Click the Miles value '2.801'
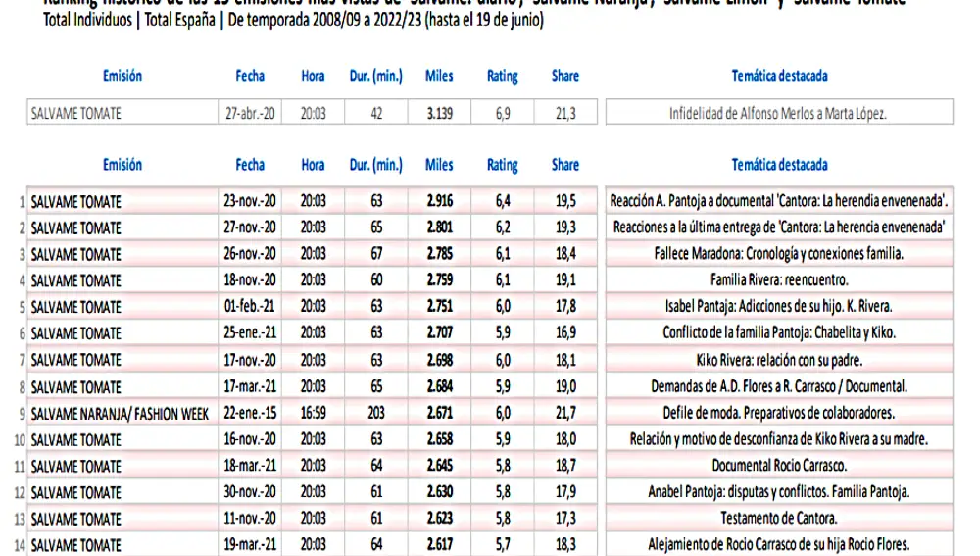The width and height of the screenshot is (980, 556). [440, 227]
